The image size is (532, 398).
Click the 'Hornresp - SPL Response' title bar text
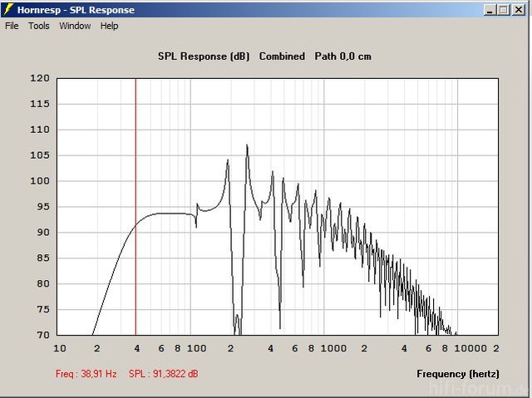pyautogui.click(x=76, y=10)
